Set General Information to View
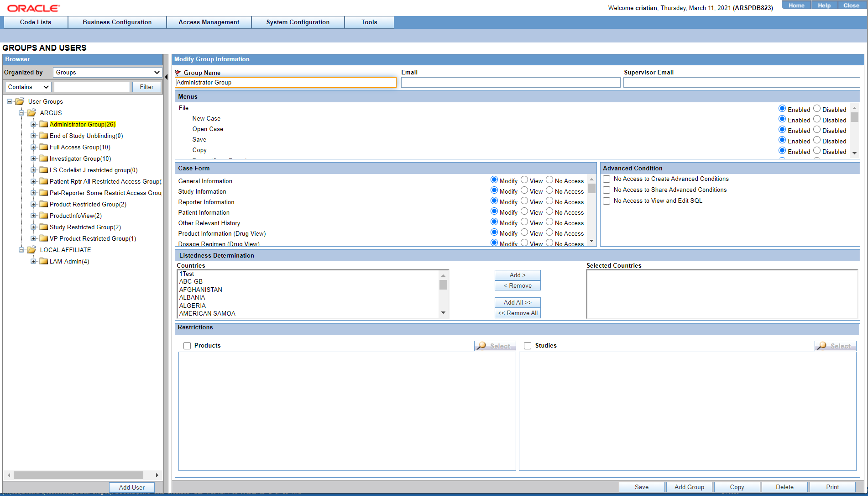Screen dimensions: 868x496 (524, 180)
